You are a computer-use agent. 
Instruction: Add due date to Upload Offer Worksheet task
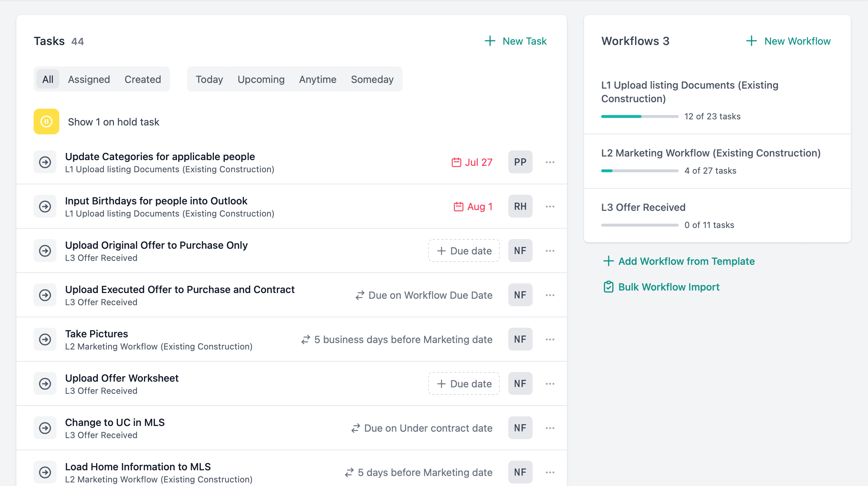(464, 384)
